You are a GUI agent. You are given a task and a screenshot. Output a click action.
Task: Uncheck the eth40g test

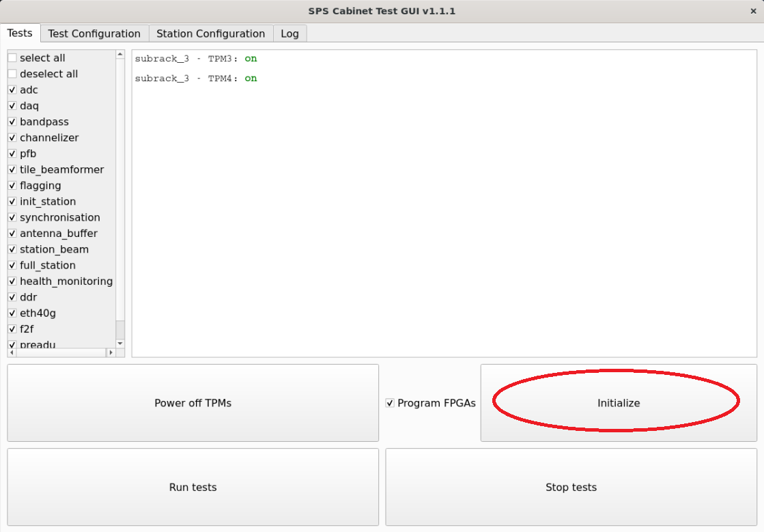(12, 313)
